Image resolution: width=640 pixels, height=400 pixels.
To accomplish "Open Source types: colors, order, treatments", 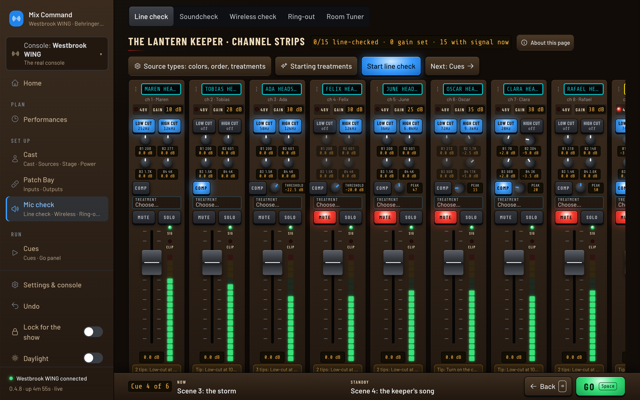I will (200, 66).
